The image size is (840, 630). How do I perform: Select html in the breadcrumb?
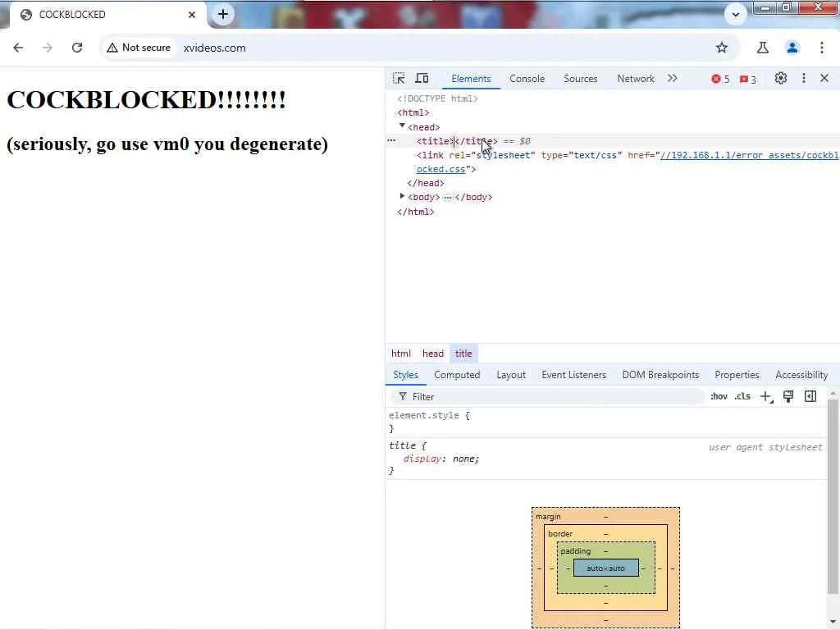[x=400, y=354]
